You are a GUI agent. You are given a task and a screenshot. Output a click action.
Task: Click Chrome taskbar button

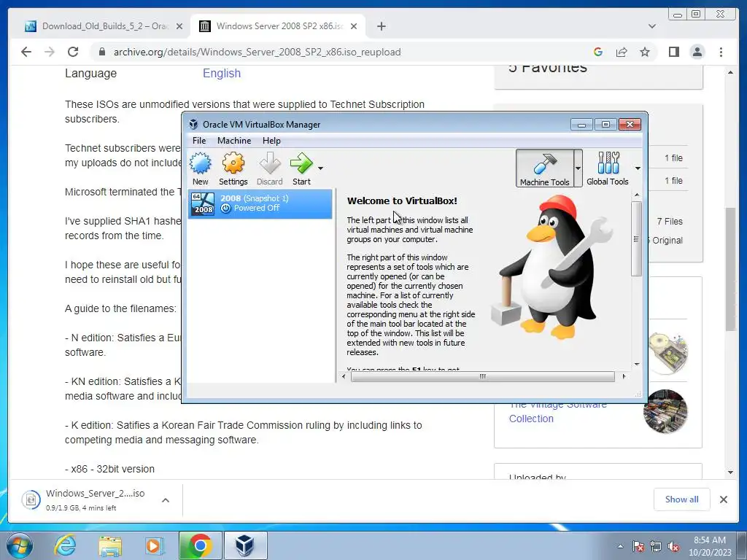point(201,545)
